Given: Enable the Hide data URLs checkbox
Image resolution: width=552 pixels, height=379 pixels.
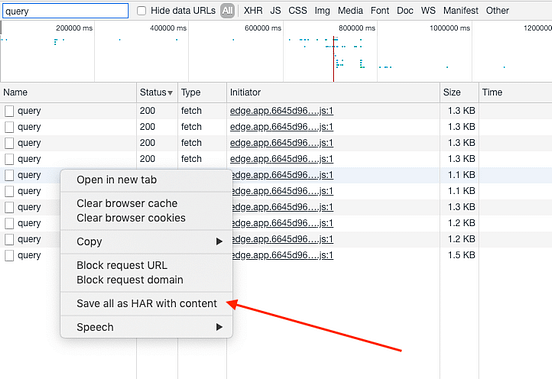Looking at the screenshot, I should 142,11.
